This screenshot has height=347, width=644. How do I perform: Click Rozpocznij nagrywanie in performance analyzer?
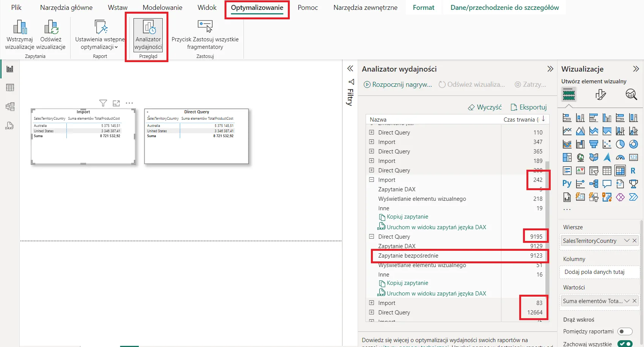[398, 84]
